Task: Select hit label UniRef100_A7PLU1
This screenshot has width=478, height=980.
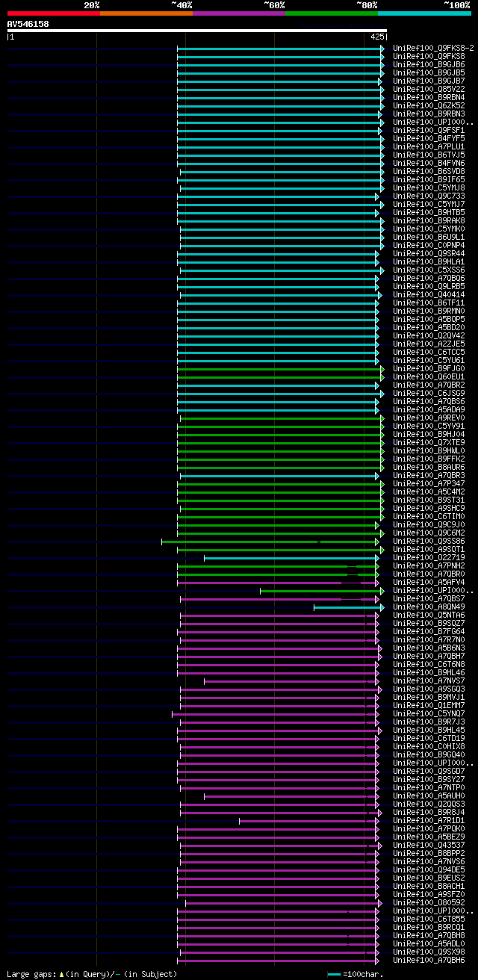Action: 429,146
